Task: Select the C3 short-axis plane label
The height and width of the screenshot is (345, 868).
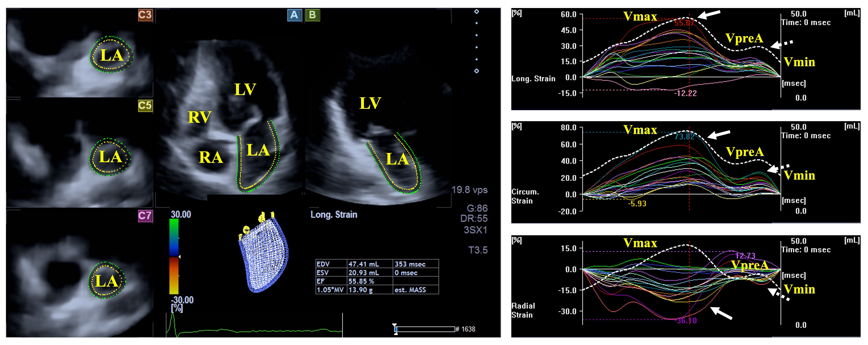Action: click(145, 15)
